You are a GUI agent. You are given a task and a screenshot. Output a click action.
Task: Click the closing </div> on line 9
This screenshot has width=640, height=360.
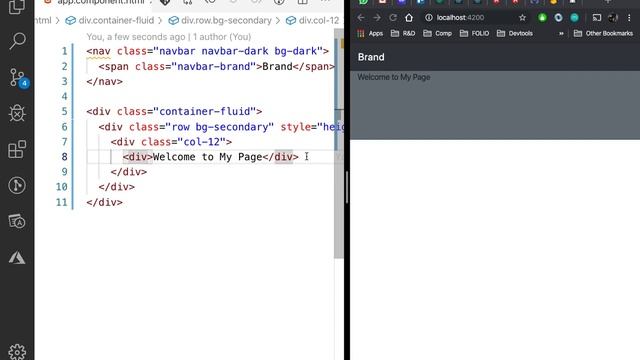click(x=129, y=172)
